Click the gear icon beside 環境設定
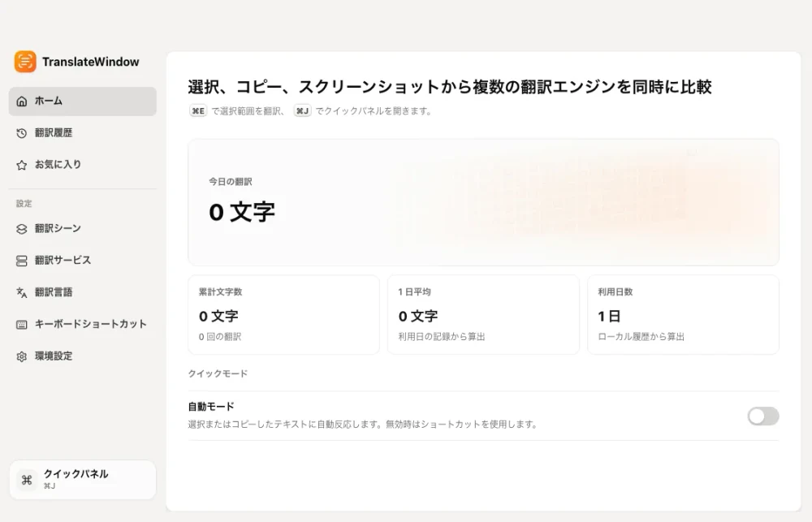 tap(22, 356)
